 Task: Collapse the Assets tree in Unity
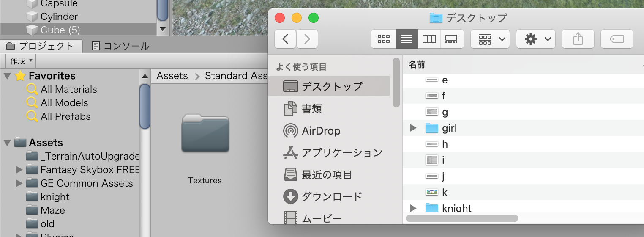pyautogui.click(x=7, y=143)
